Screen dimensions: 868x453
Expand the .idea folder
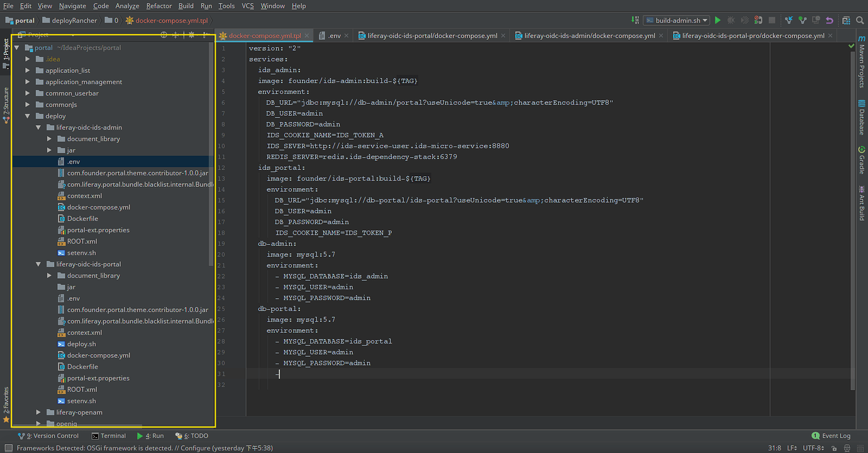(x=28, y=59)
